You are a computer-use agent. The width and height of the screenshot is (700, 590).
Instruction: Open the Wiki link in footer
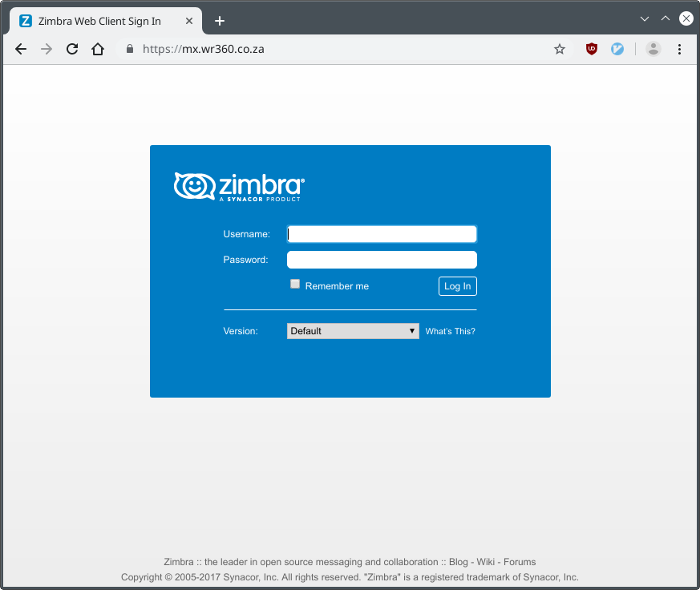[485, 562]
